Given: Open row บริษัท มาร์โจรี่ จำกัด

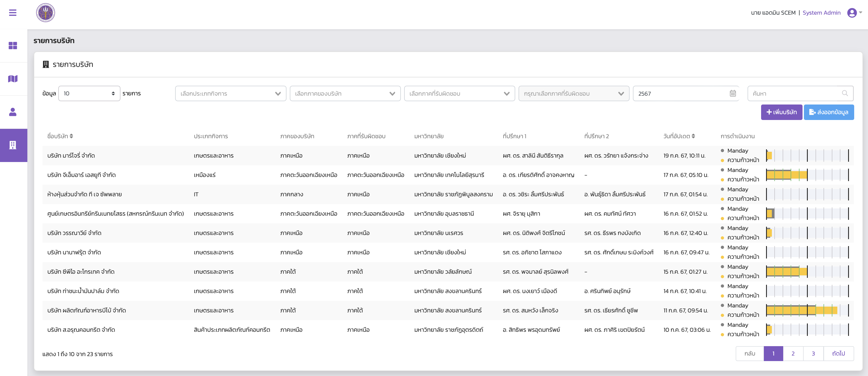Looking at the screenshot, I should coord(448,155).
